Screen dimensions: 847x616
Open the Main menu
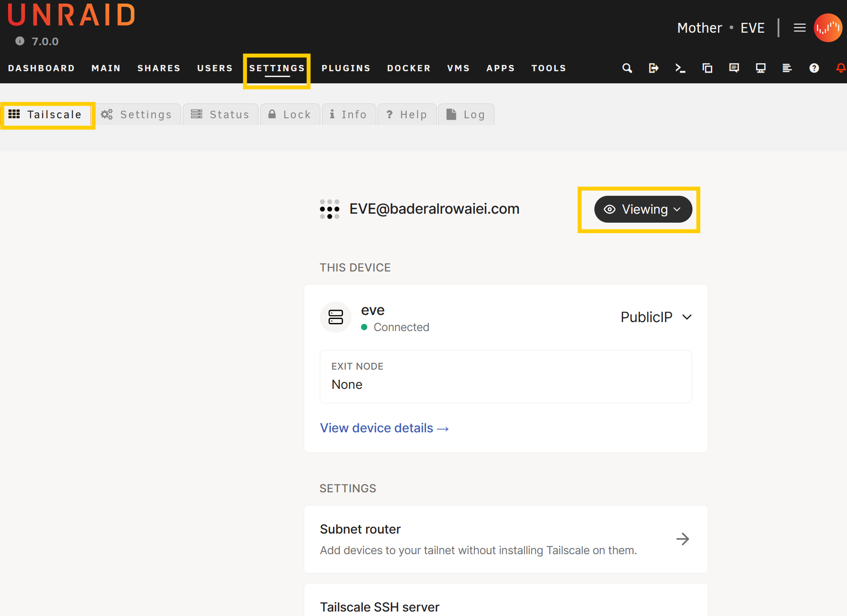106,68
